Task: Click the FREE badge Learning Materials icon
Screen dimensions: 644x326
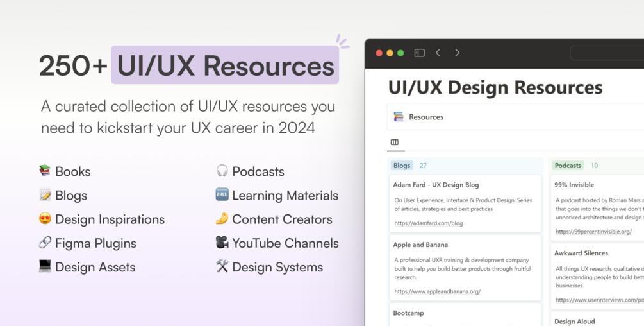Action: (222, 194)
